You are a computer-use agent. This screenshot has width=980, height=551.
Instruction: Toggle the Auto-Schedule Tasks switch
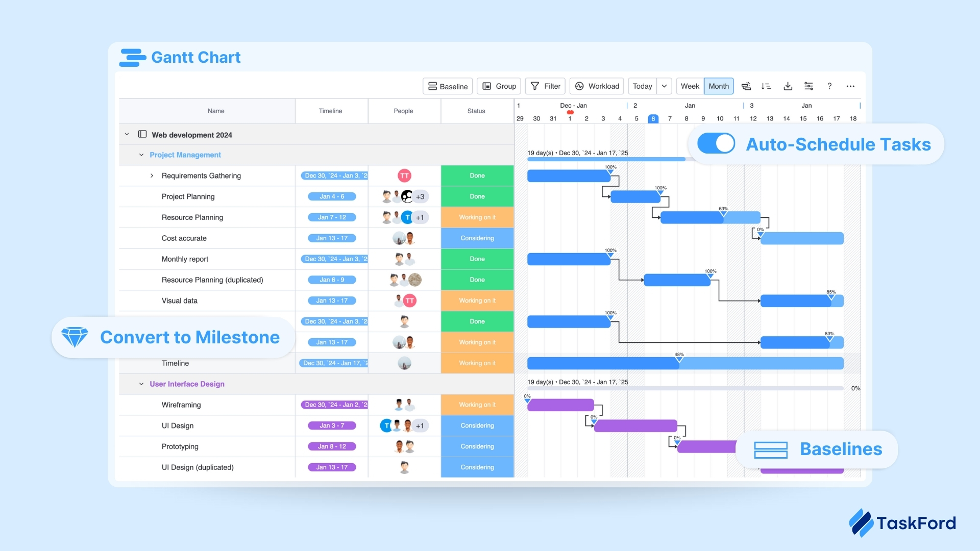point(716,144)
